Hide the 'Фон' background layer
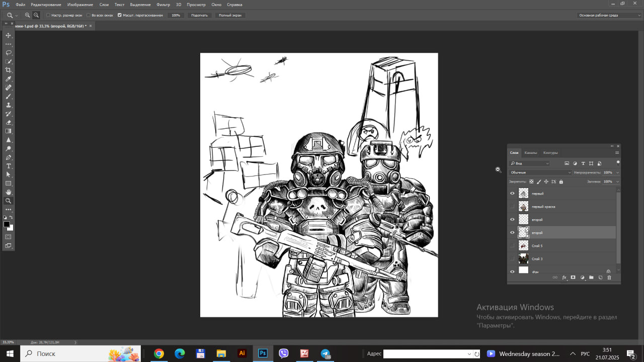Image resolution: width=644 pixels, height=362 pixels. click(x=512, y=271)
